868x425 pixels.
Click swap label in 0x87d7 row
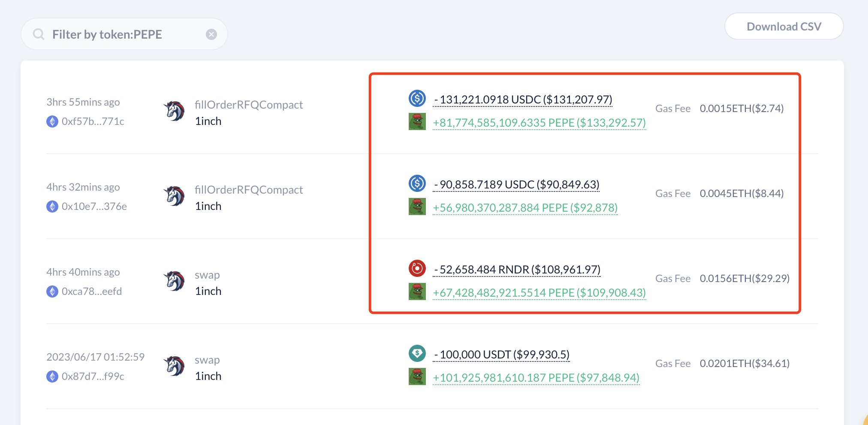coord(207,360)
